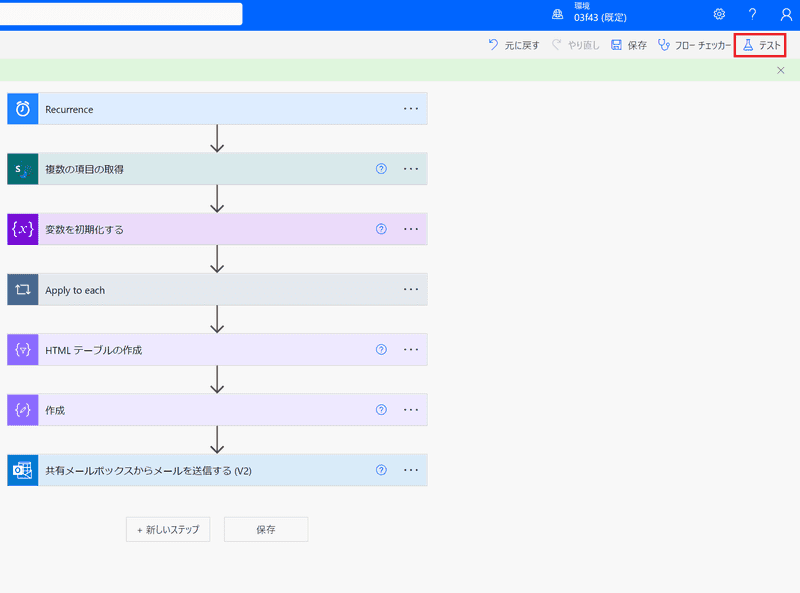Open help for the HTML テーブルの作成 step
The width and height of the screenshot is (800, 593).
point(381,350)
